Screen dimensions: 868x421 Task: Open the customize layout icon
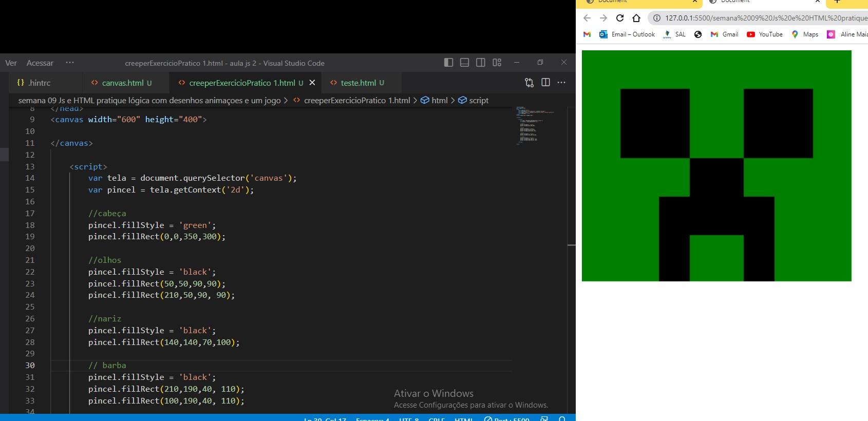[497, 63]
